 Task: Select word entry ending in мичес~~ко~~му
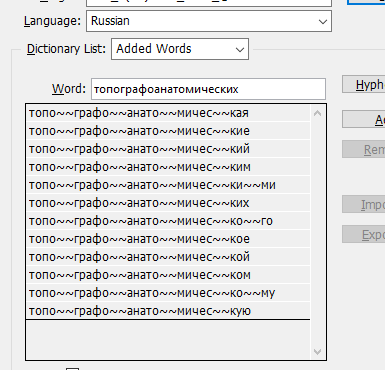click(x=168, y=293)
